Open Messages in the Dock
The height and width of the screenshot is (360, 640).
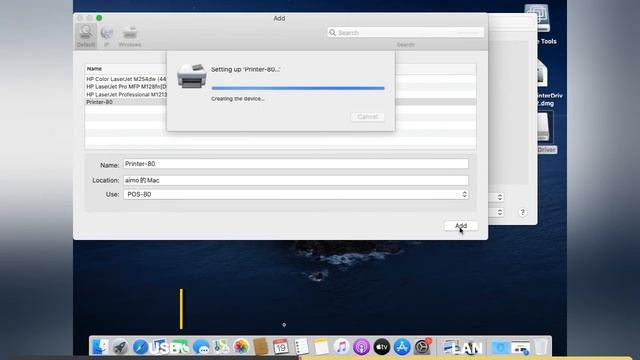(x=201, y=347)
